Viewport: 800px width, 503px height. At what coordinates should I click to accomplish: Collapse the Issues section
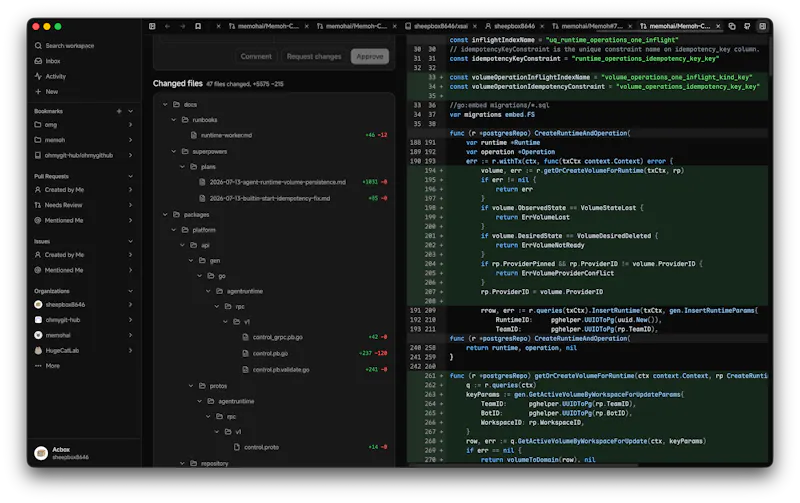click(131, 241)
